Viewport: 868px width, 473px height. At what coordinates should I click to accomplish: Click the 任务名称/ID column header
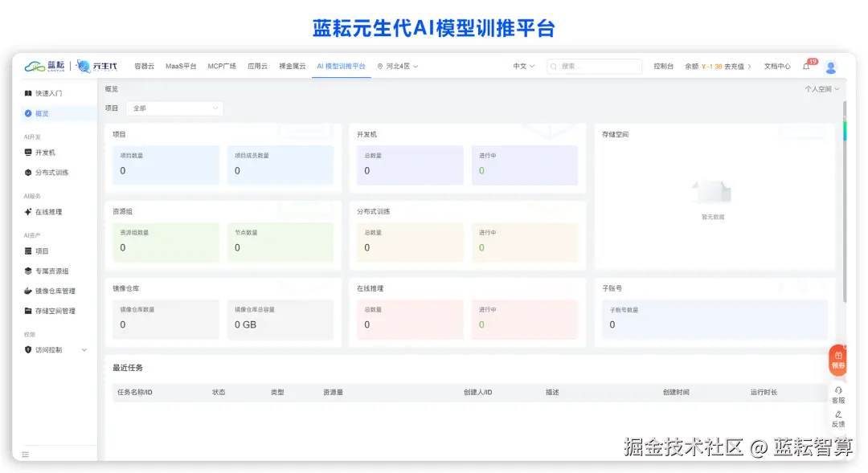(x=134, y=392)
